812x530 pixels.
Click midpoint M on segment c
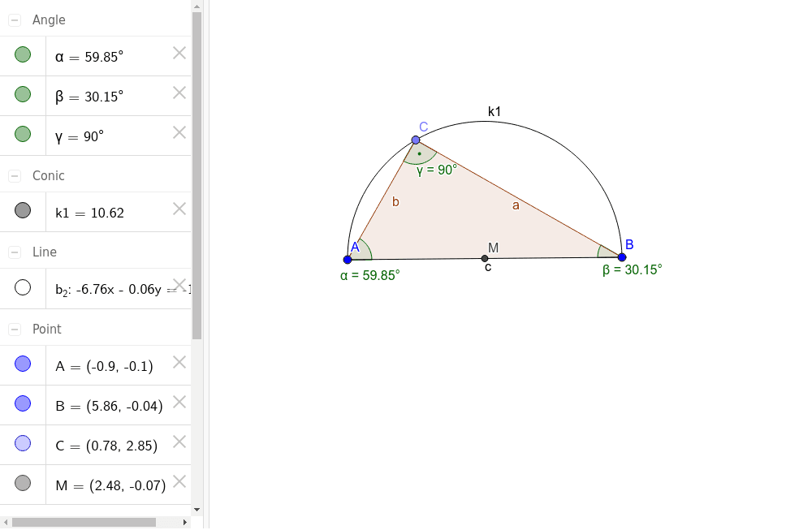coord(484,258)
